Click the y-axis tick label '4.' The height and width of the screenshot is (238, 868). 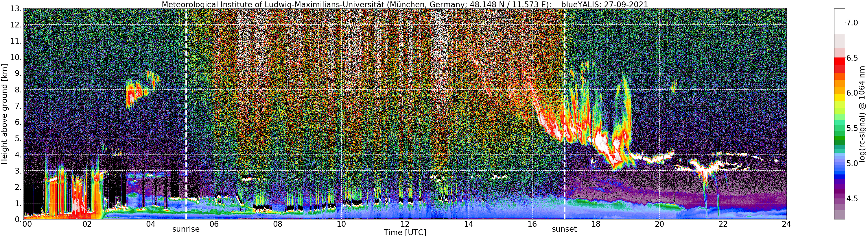(18, 155)
